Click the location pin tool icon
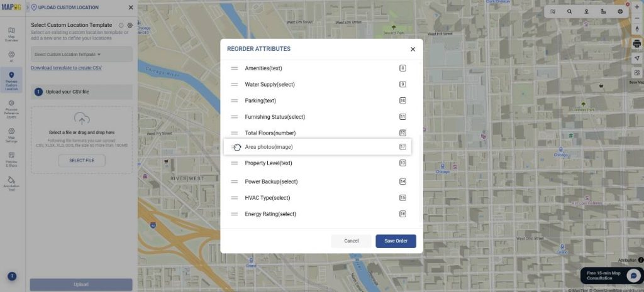Image resolution: width=644 pixels, height=292 pixels. [x=587, y=11]
